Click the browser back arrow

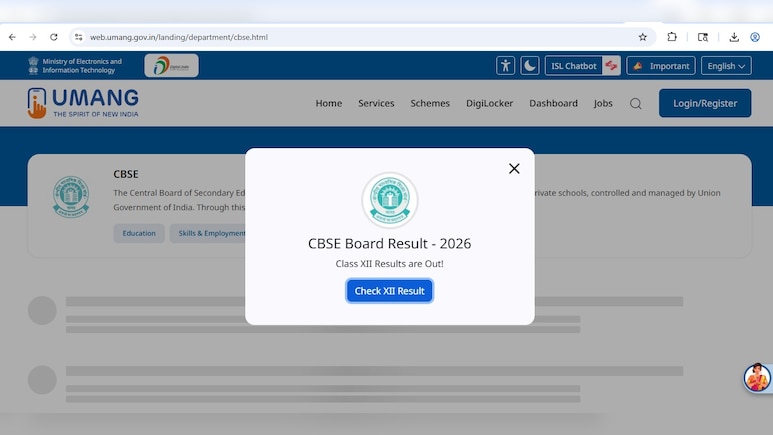(12, 37)
